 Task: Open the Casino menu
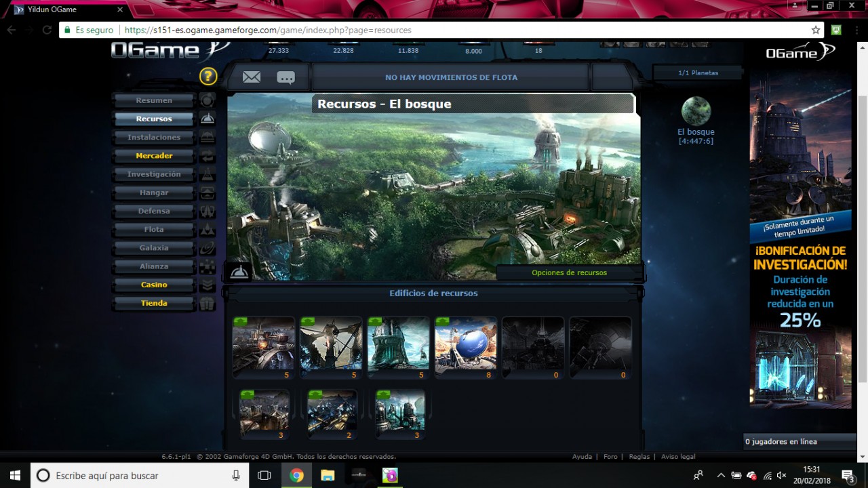click(x=154, y=285)
